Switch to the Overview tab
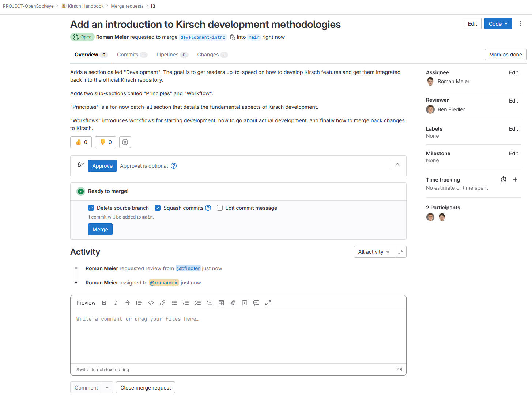 [x=91, y=55]
